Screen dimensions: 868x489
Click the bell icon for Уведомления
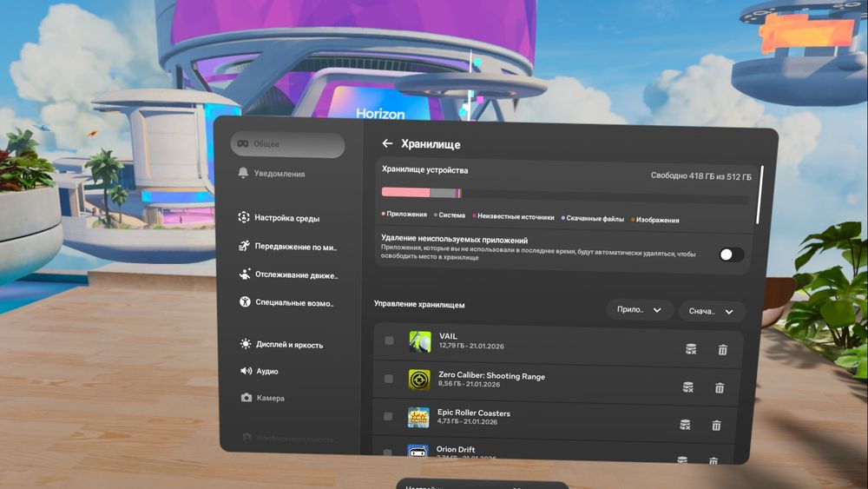click(x=243, y=173)
